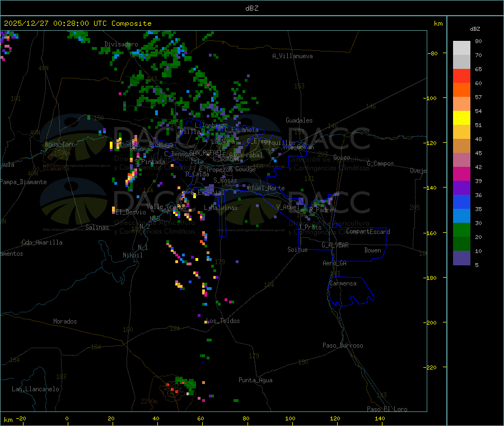
Task: Click the V_Atuel label
Action: point(288,207)
